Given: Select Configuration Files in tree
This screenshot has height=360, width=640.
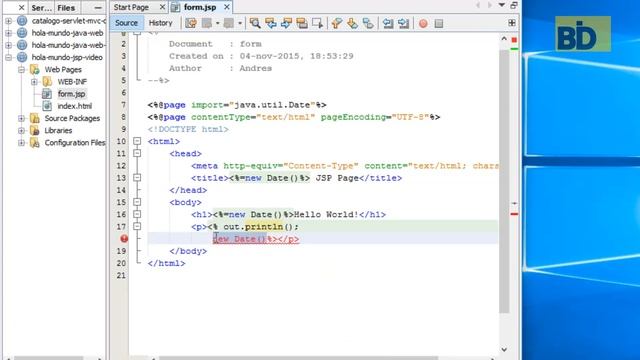Looking at the screenshot, I should (x=75, y=143).
